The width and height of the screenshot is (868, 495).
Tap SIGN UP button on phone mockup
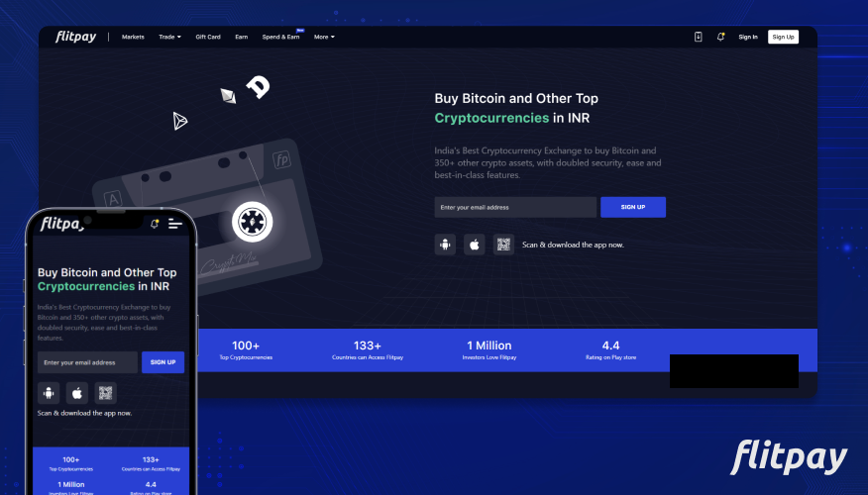[x=163, y=362]
